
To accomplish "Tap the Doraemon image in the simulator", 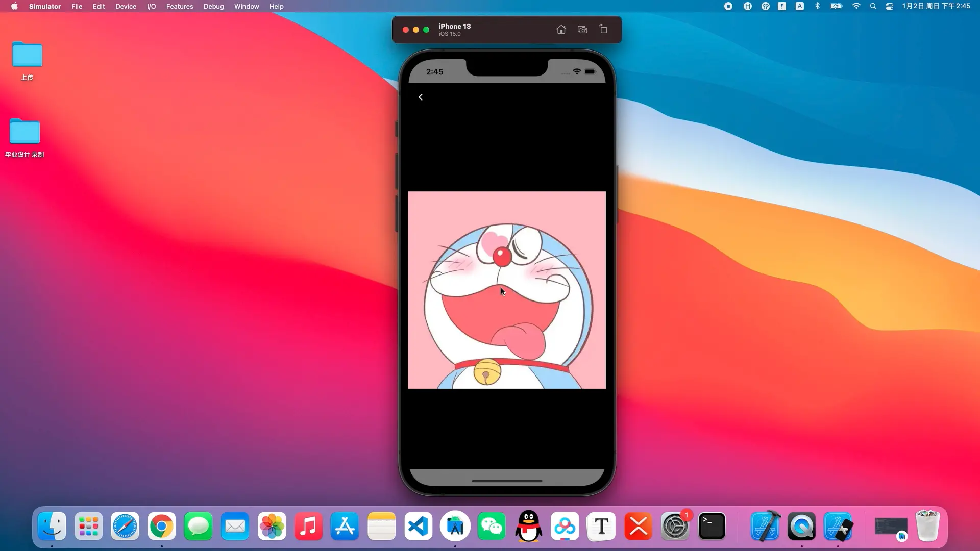I will 507,290.
